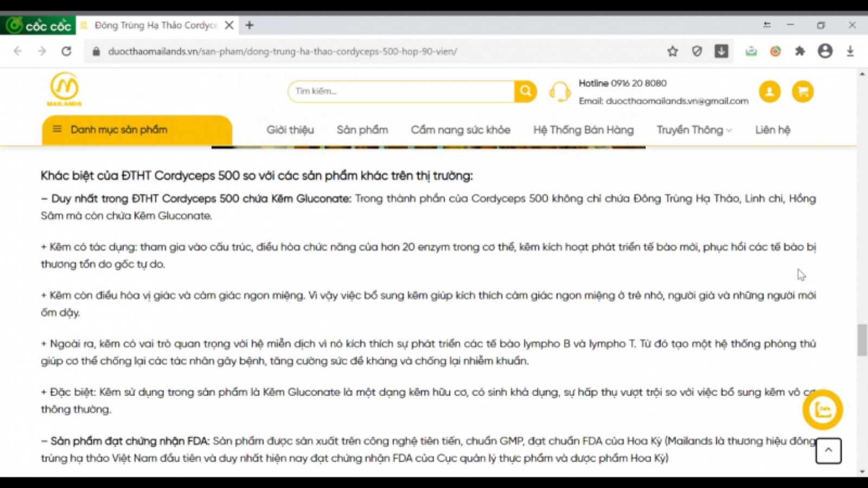This screenshot has height=488, width=868.
Task: Click the hotline headset icon
Action: [x=559, y=92]
